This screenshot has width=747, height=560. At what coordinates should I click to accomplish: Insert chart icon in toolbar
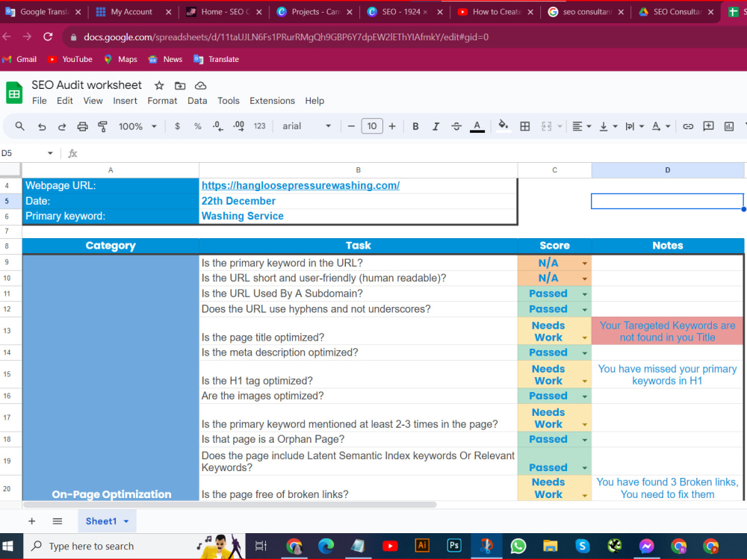pyautogui.click(x=729, y=126)
